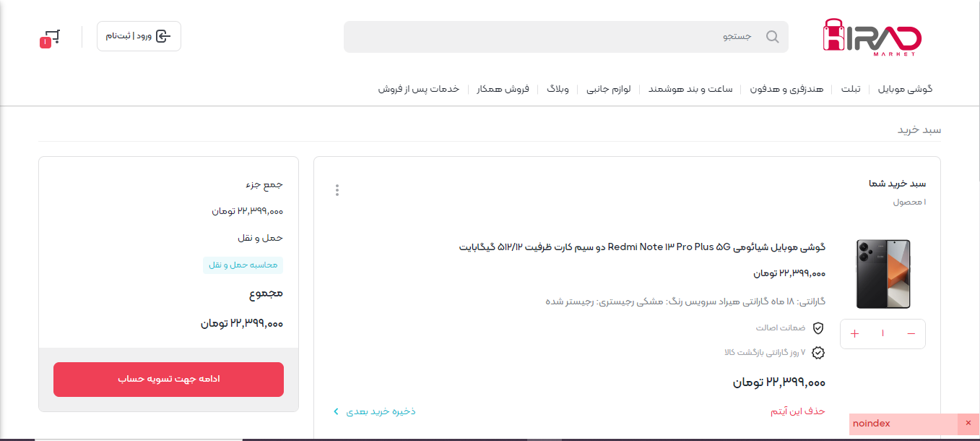Click حذف این آیتم to remove item

[x=797, y=411]
